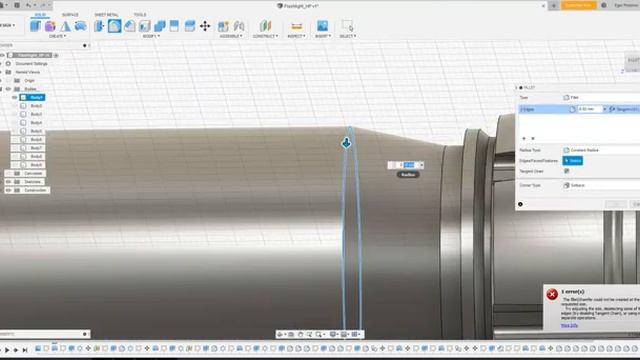Switch to the SOLID tab
Screen dimensions: 640x360
[x=40, y=15]
